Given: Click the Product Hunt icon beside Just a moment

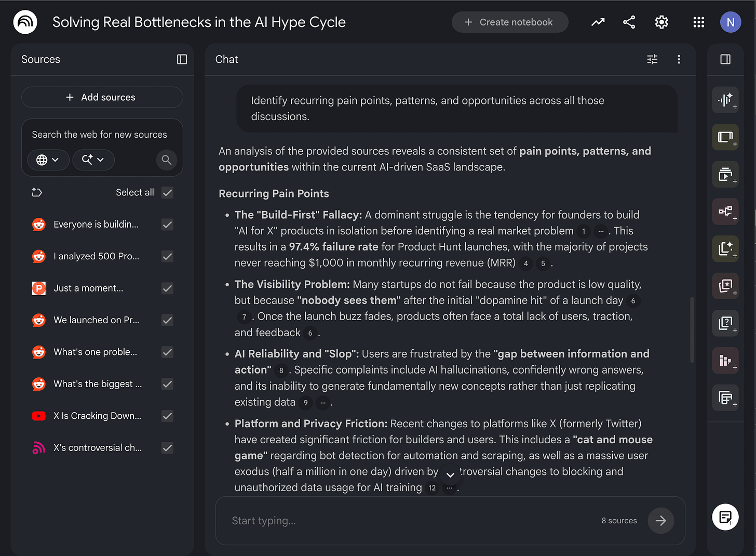Looking at the screenshot, I should click(39, 288).
